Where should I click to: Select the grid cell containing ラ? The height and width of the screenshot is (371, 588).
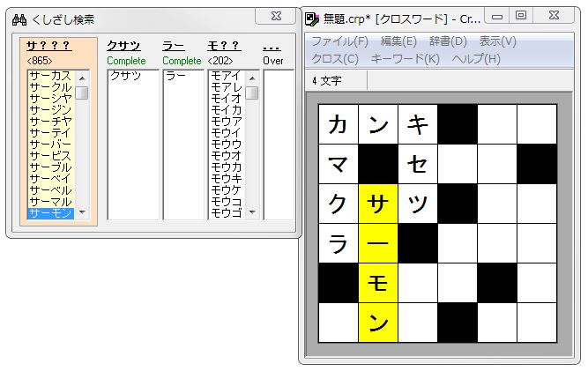click(x=339, y=243)
